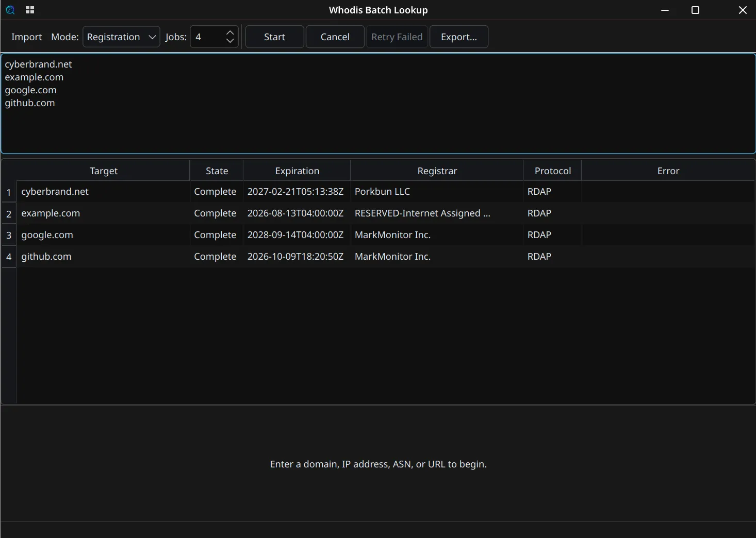756x538 pixels.
Task: Click Complete state for github.com row
Action: 216,257
